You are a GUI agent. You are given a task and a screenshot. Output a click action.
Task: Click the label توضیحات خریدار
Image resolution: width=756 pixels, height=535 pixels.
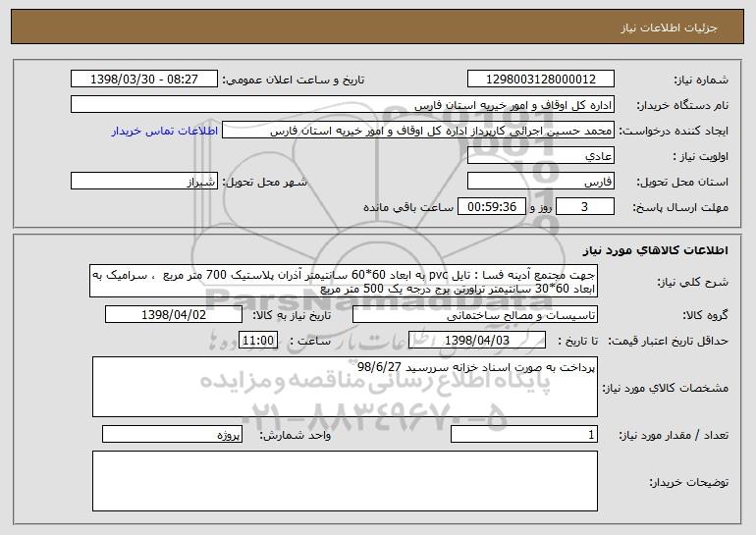click(688, 482)
